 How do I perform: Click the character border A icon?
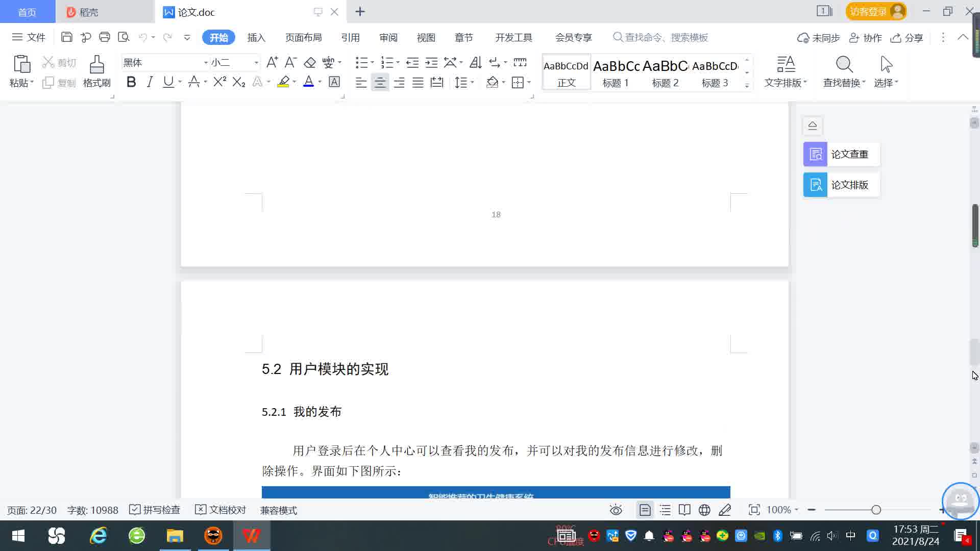(x=334, y=82)
